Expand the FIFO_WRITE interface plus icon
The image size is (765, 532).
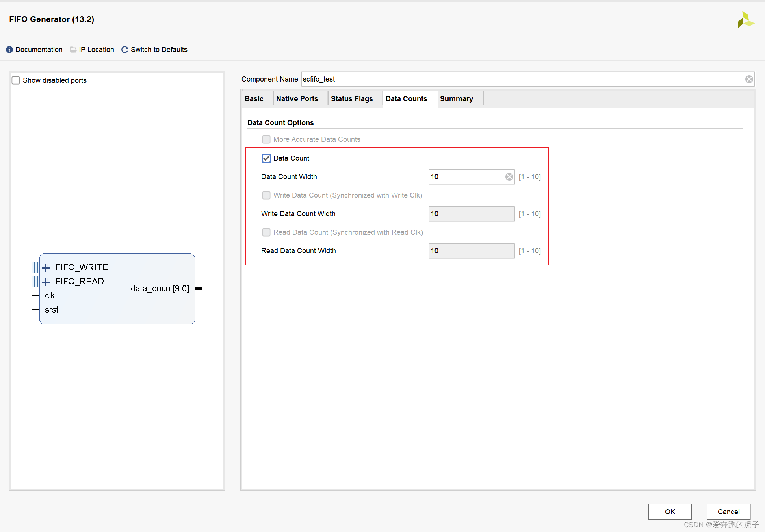(46, 268)
